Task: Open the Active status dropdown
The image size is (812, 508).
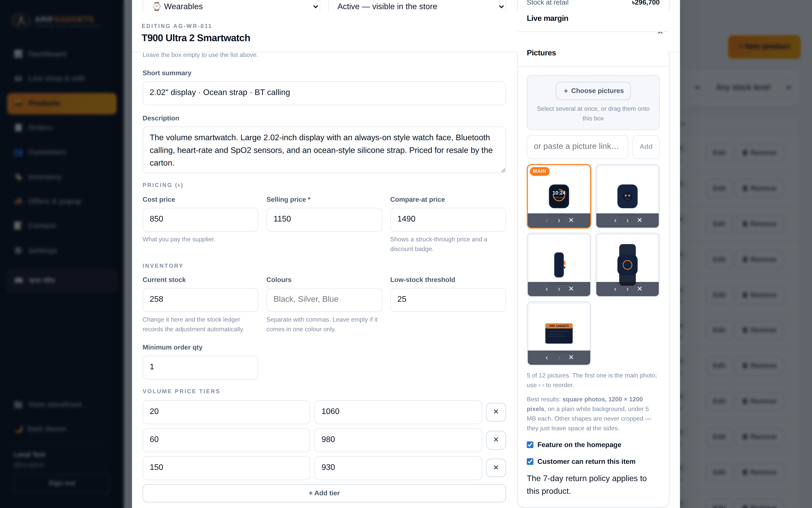Action: [417, 6]
